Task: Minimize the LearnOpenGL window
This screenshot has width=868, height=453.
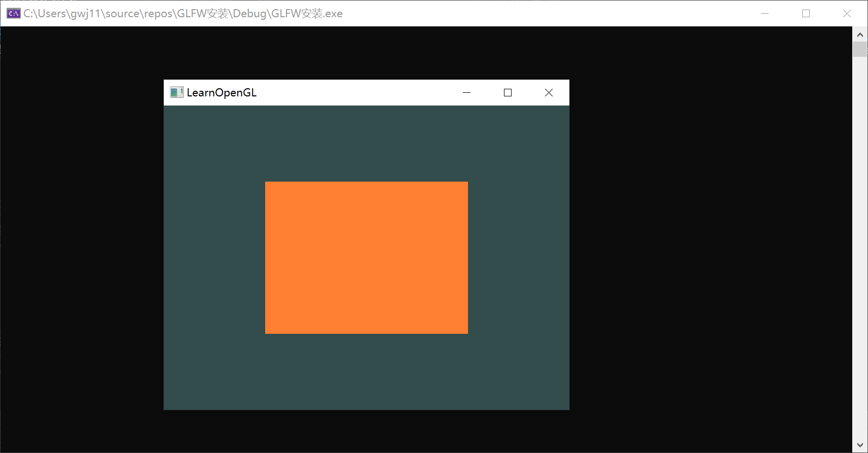Action: point(467,92)
